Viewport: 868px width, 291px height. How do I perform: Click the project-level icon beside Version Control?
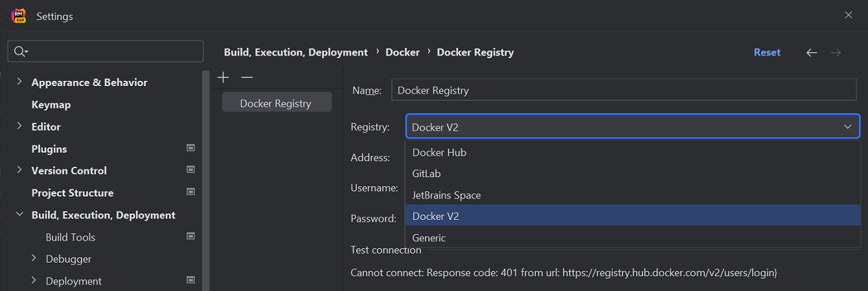point(190,170)
